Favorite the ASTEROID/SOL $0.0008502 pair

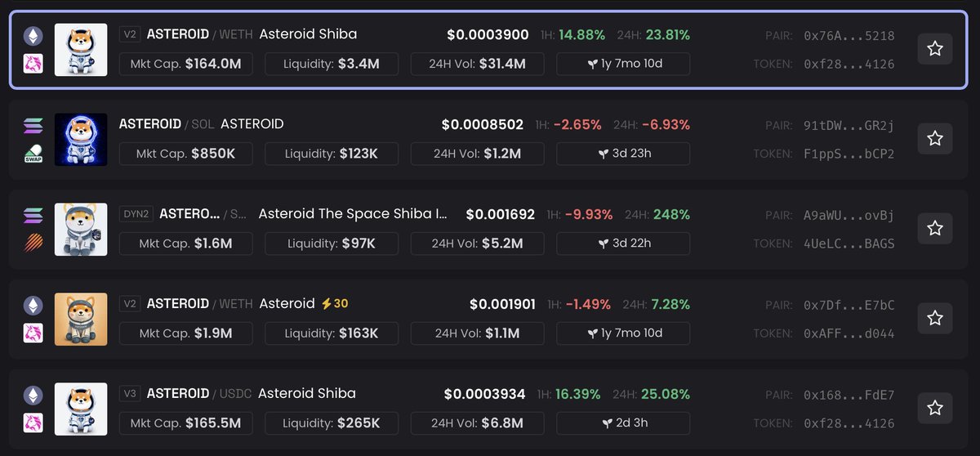[x=935, y=139]
